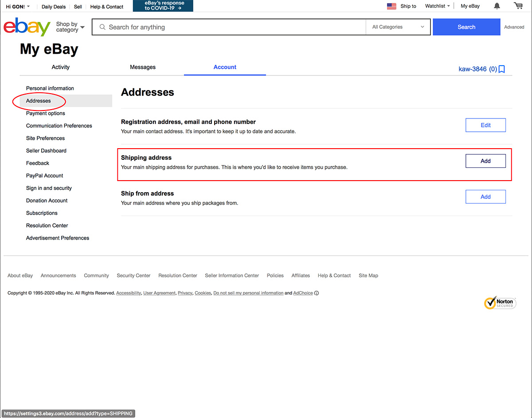Click the Norton Secured badge
The width and height of the screenshot is (532, 418).
point(500,303)
